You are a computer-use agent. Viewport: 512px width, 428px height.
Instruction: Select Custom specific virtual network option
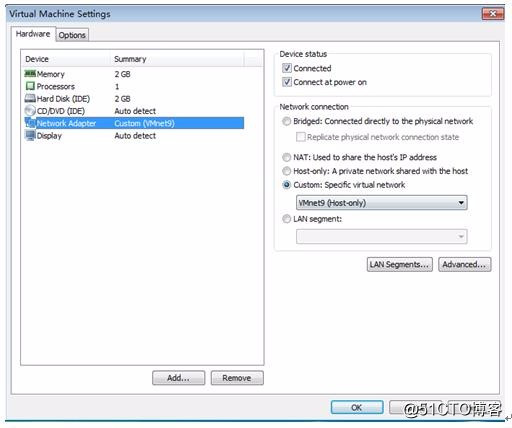coord(286,185)
